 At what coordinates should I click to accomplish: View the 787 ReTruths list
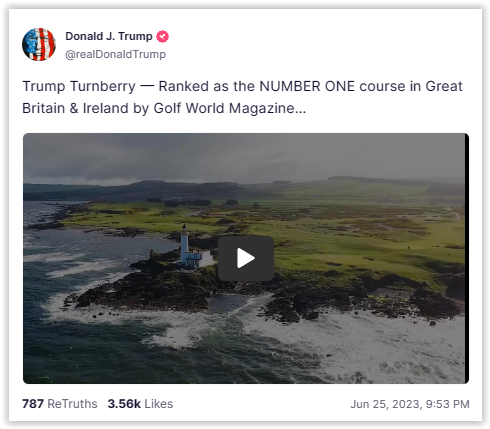coord(60,404)
